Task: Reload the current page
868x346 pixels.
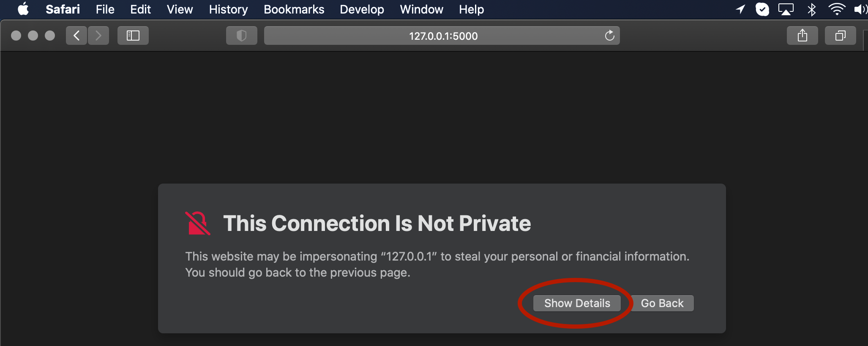Action: 609,36
